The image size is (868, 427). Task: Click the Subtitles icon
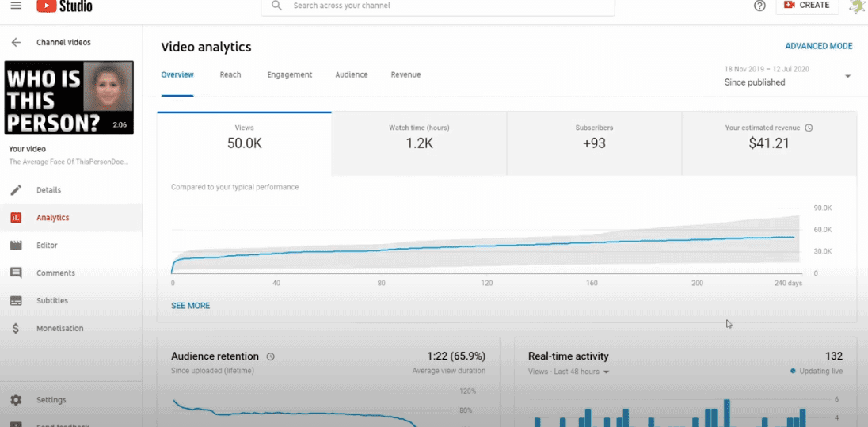click(x=16, y=301)
